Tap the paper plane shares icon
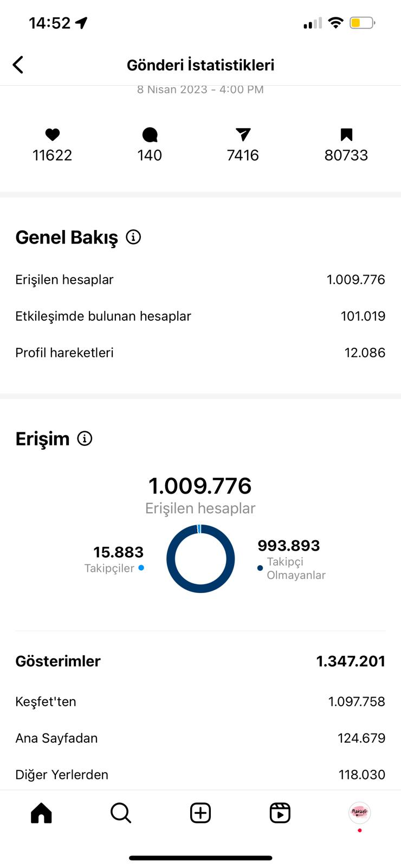Image resolution: width=401 pixels, height=868 pixels. (243, 135)
